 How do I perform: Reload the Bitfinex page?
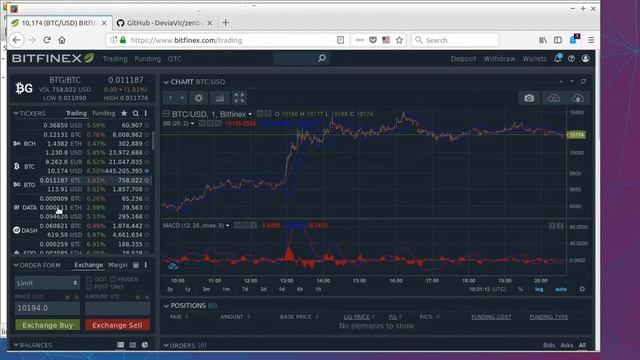pyautogui.click(x=47, y=40)
